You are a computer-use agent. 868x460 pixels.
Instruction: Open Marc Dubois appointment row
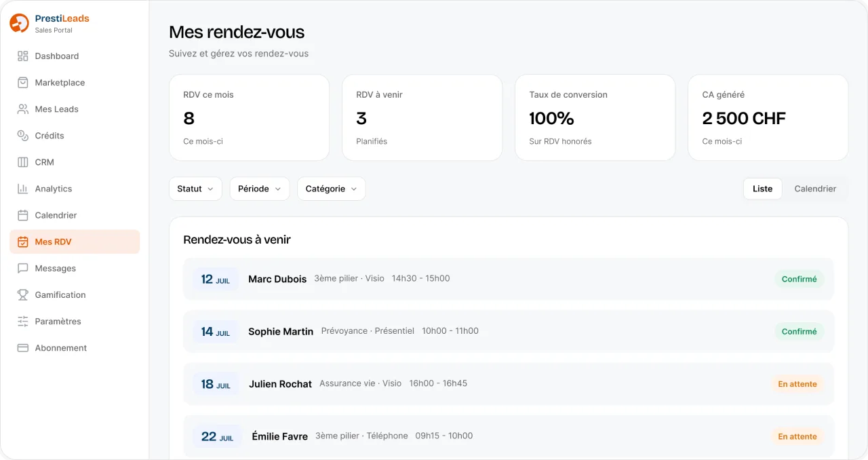[x=509, y=279]
